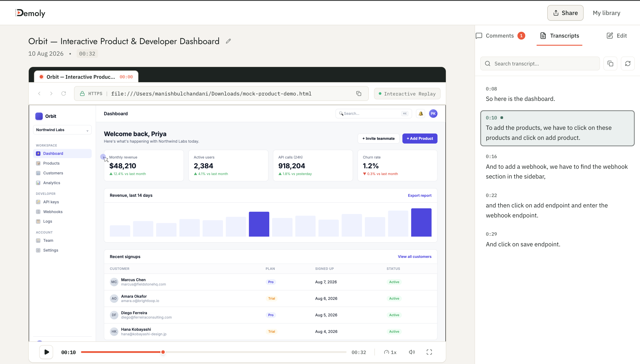Open the Edit tab

[616, 36]
